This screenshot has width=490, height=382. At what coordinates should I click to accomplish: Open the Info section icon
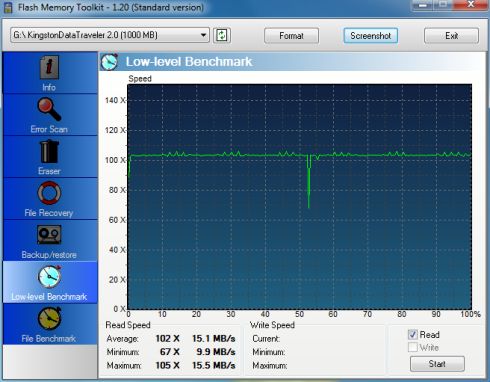49,68
